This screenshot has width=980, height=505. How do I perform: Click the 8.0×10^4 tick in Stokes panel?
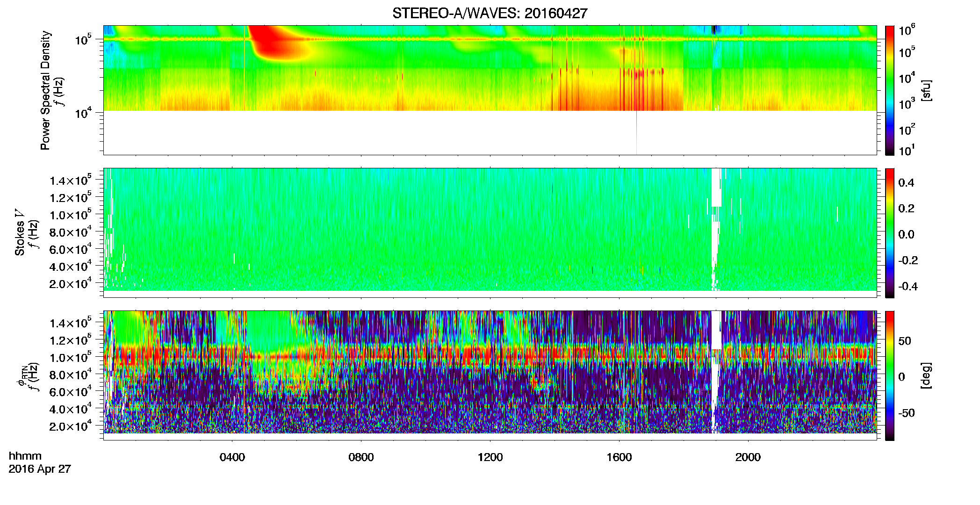(70, 231)
